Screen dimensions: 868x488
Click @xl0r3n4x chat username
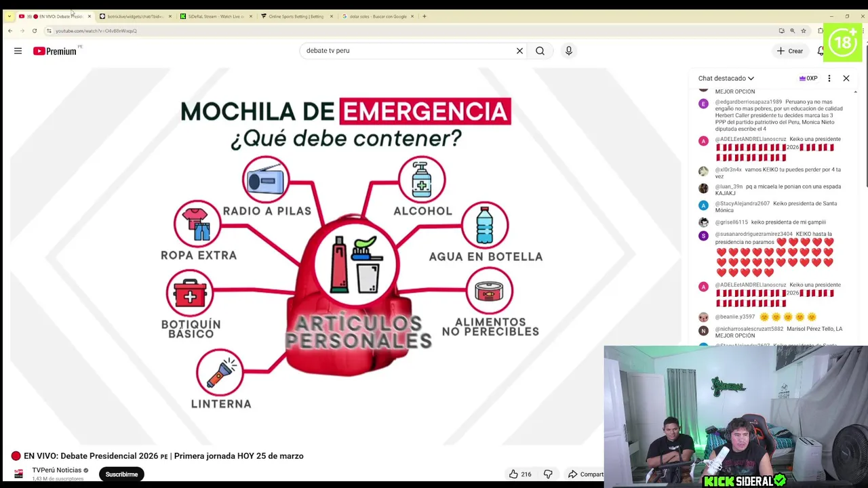pos(728,169)
